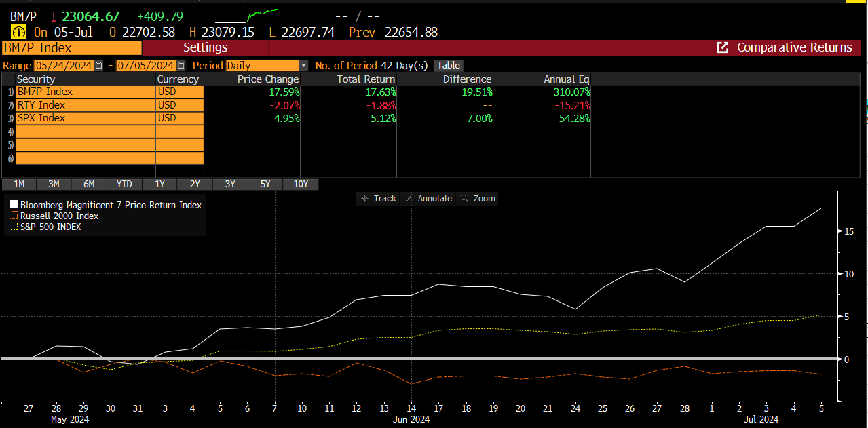Click the Zoom magnifier icon
The width and height of the screenshot is (868, 428).
pyautogui.click(x=465, y=198)
